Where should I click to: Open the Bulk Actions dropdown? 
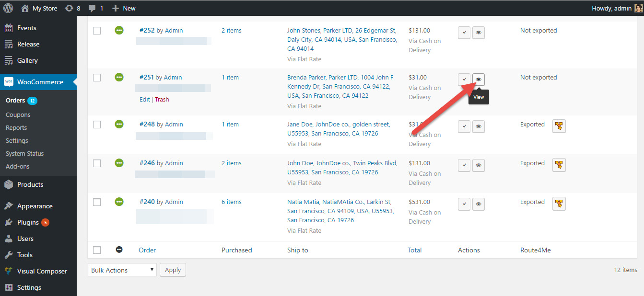pyautogui.click(x=123, y=270)
